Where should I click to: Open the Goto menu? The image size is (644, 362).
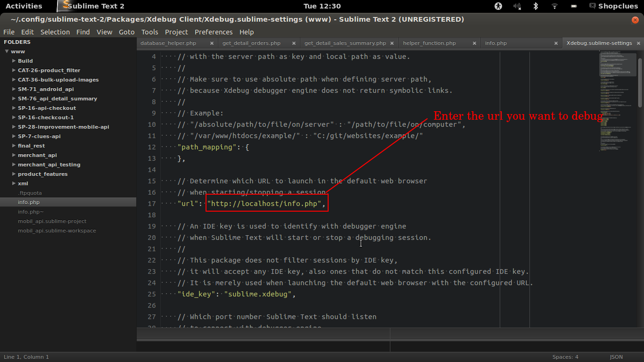point(126,32)
